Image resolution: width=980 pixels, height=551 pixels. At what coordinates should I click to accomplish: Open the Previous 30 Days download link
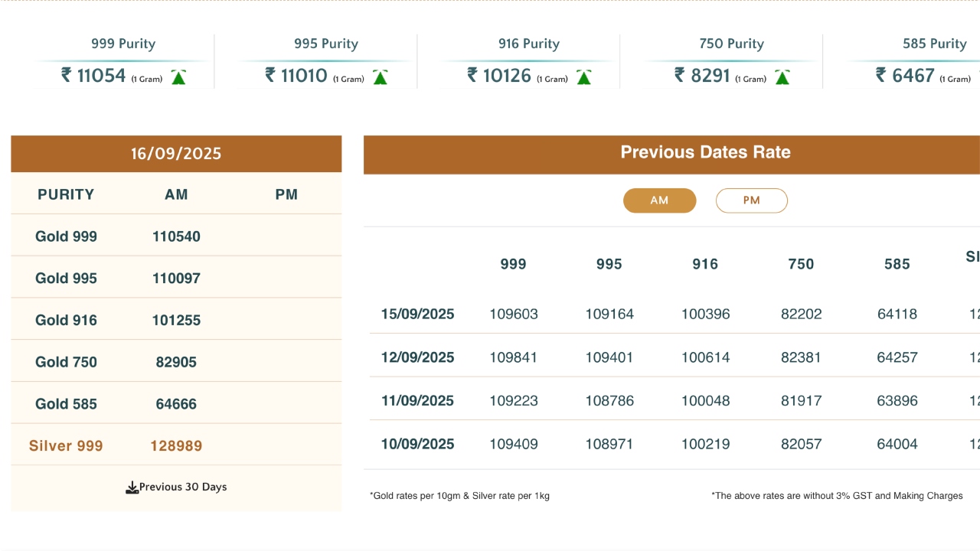pos(183,487)
